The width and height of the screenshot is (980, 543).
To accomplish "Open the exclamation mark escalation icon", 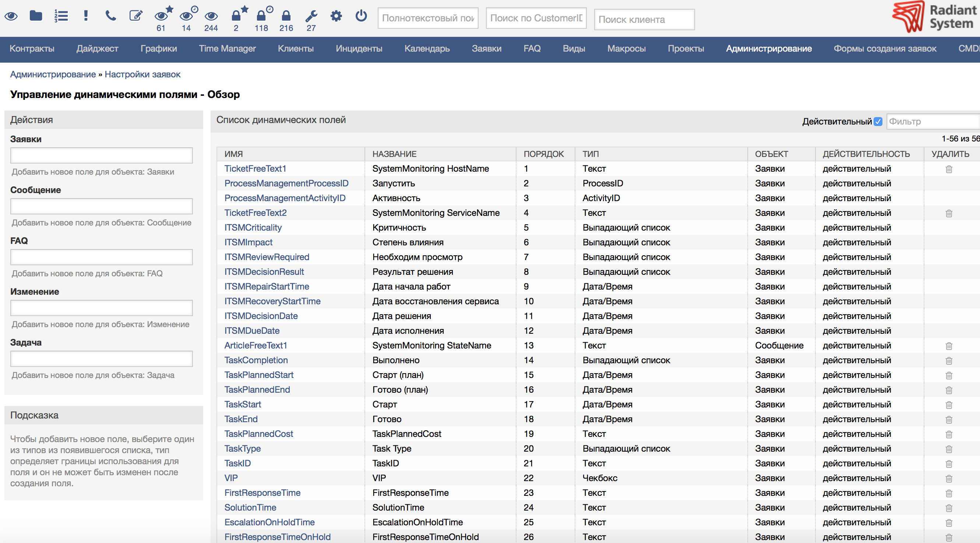I will click(86, 15).
